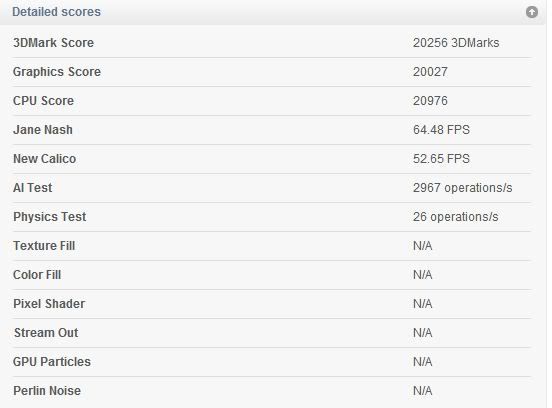Viewport: 552px width, 408px height.
Task: Click the 64.48 FPS result
Action: 441,130
